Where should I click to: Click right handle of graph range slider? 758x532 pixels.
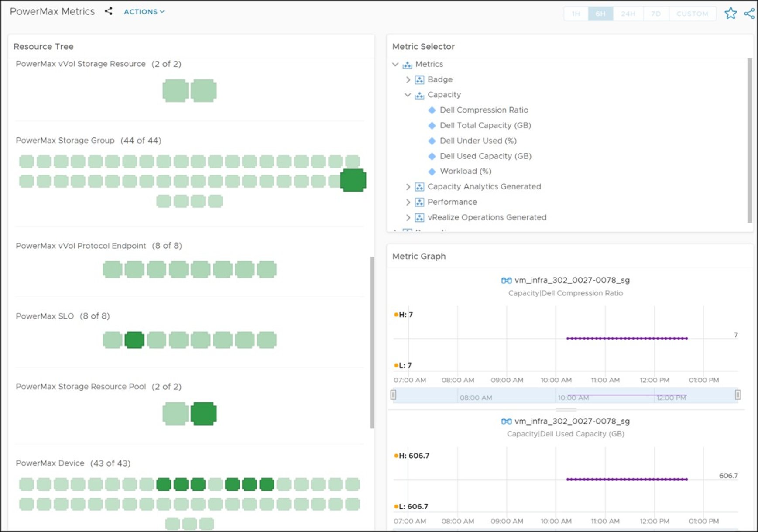coord(737,395)
